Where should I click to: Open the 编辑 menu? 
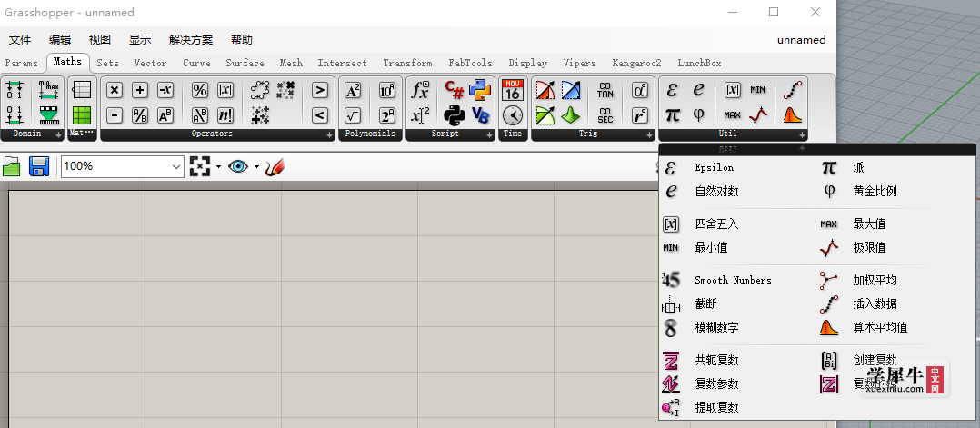[x=60, y=40]
